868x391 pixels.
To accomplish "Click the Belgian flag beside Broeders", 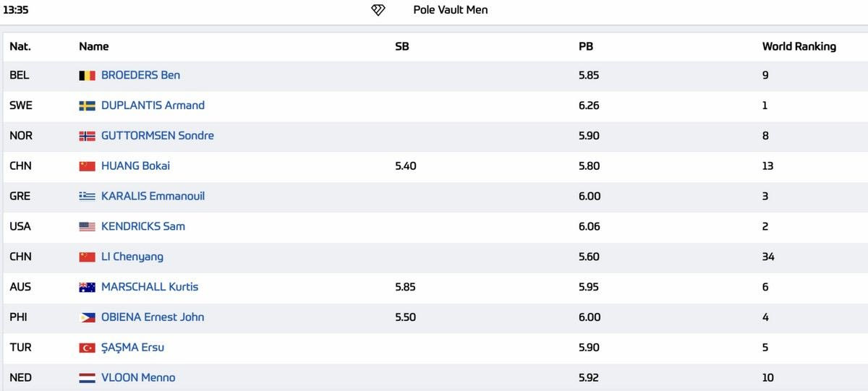I will point(87,75).
